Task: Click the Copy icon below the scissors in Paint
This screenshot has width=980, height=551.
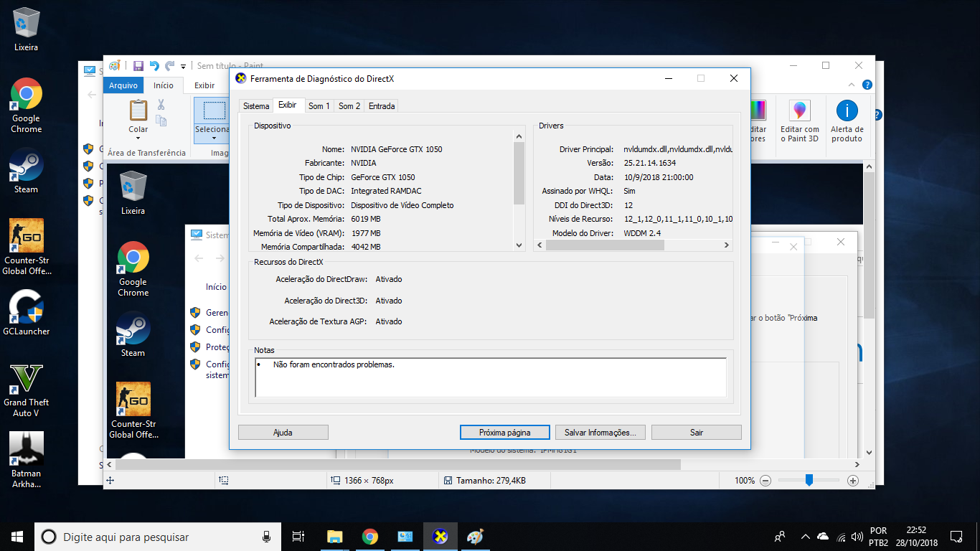Action: (x=161, y=121)
